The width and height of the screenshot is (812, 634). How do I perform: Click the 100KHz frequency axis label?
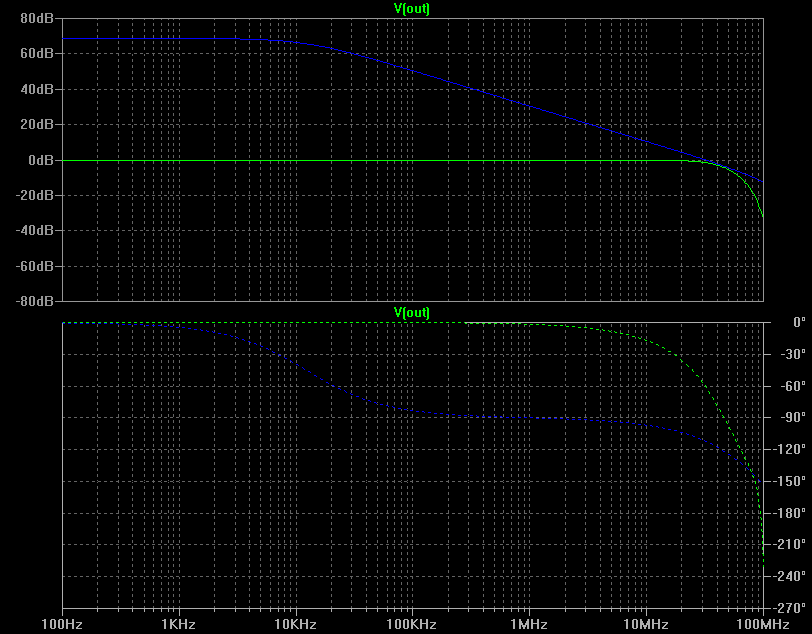pos(412,624)
